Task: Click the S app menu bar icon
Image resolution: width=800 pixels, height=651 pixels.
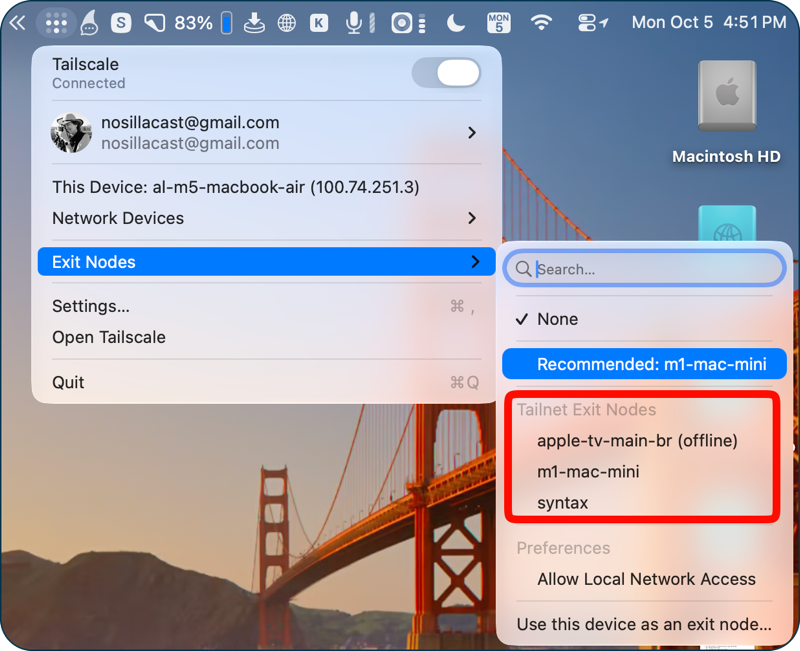Action: 121,23
